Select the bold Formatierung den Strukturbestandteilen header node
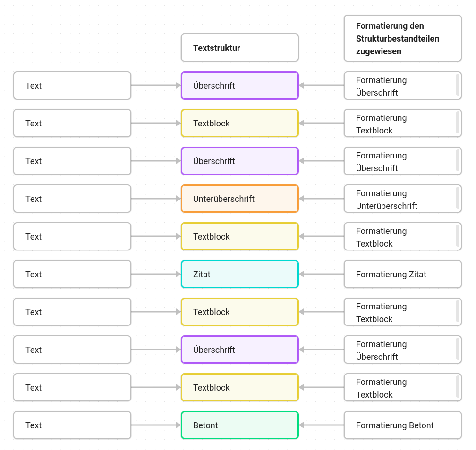This screenshot has height=450, width=476. coord(402,38)
